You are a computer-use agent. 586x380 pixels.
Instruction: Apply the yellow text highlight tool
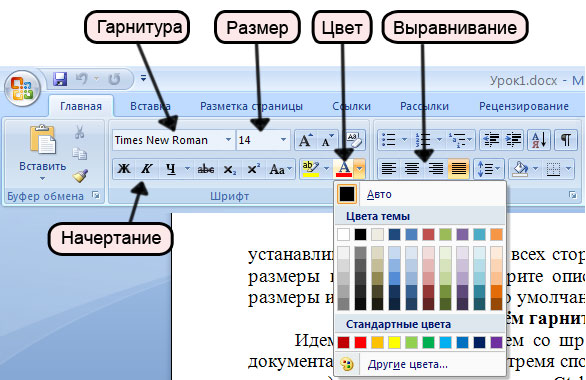click(311, 169)
